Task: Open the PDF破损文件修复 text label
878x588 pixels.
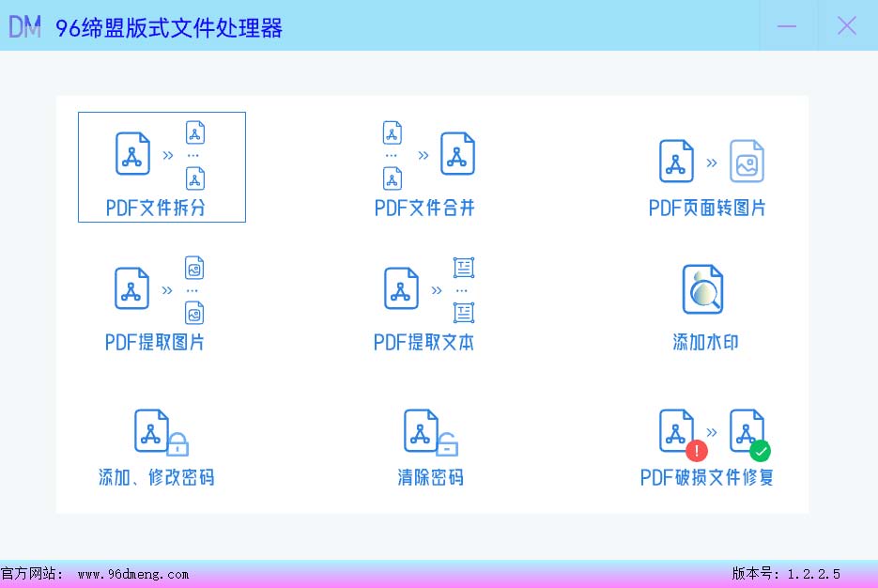Action: pyautogui.click(x=707, y=478)
